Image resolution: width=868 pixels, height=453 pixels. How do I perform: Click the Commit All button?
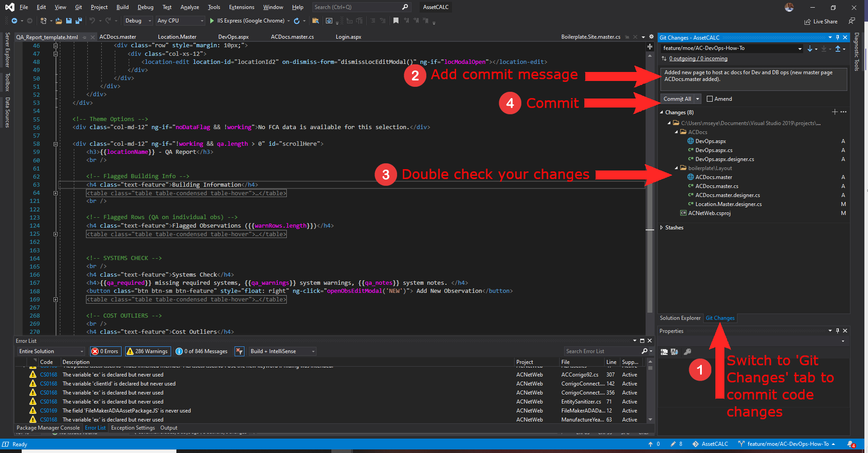677,99
